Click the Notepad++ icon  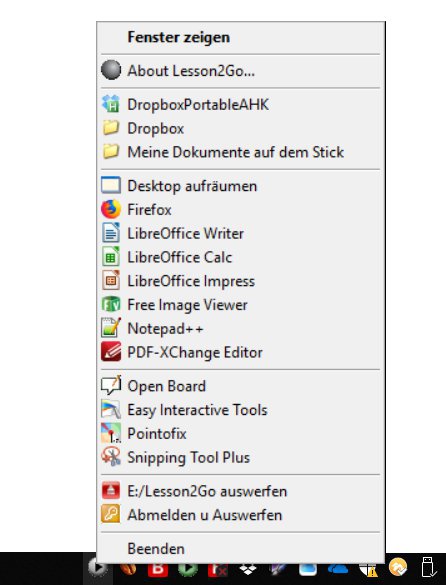click(111, 328)
